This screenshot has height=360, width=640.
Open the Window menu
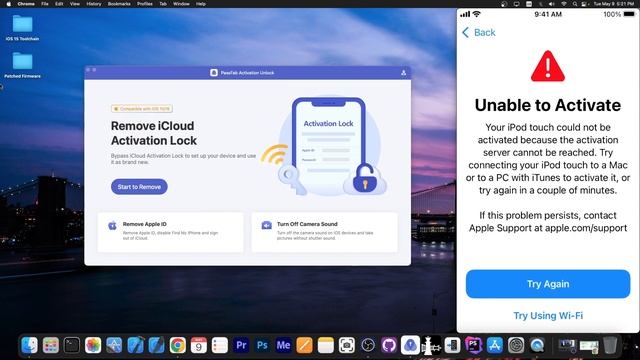[x=181, y=4]
